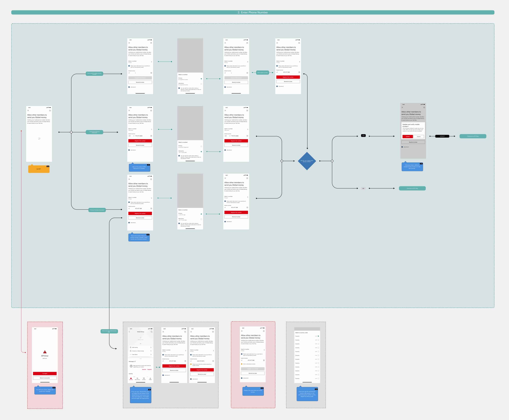The width and height of the screenshot is (509, 420).
Task: Open the Convert or Send money chevron
Action: [151, 351]
